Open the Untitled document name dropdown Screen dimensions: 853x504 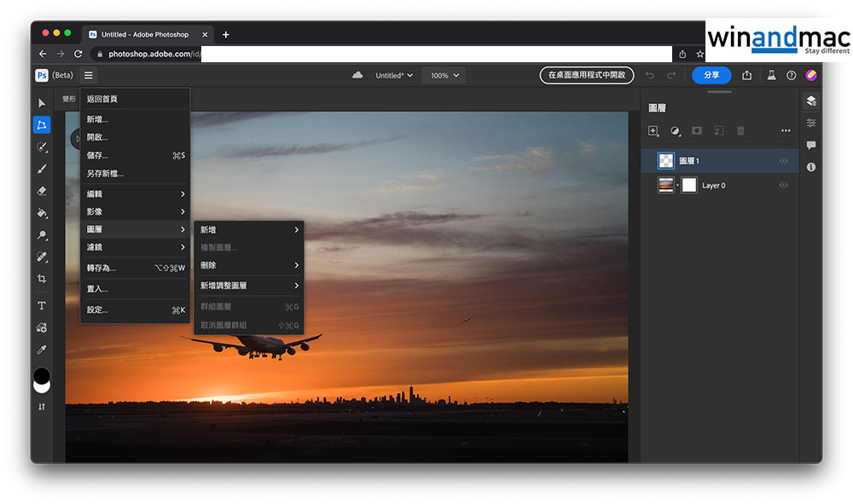[x=394, y=75]
